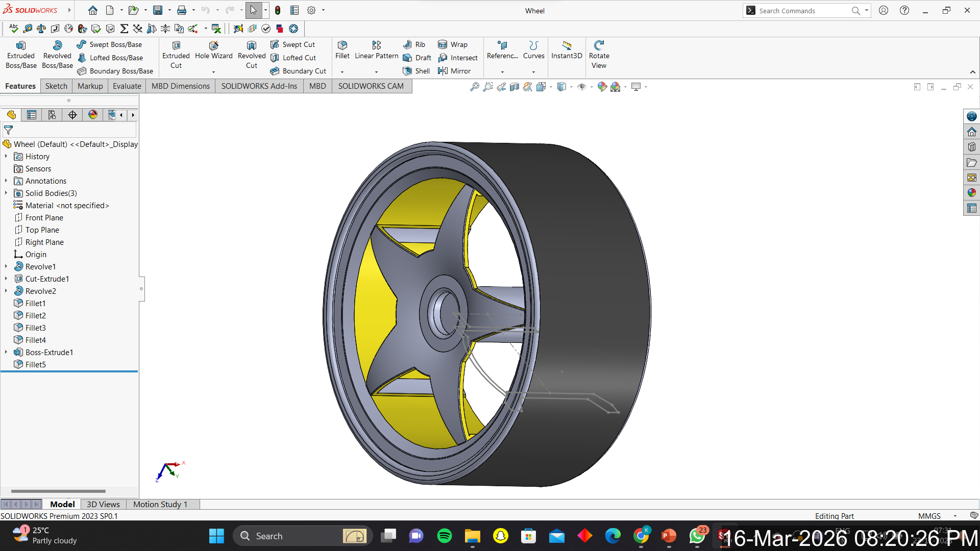Switch to the Evaluate tab
Viewport: 980px width, 551px height.
pos(127,86)
